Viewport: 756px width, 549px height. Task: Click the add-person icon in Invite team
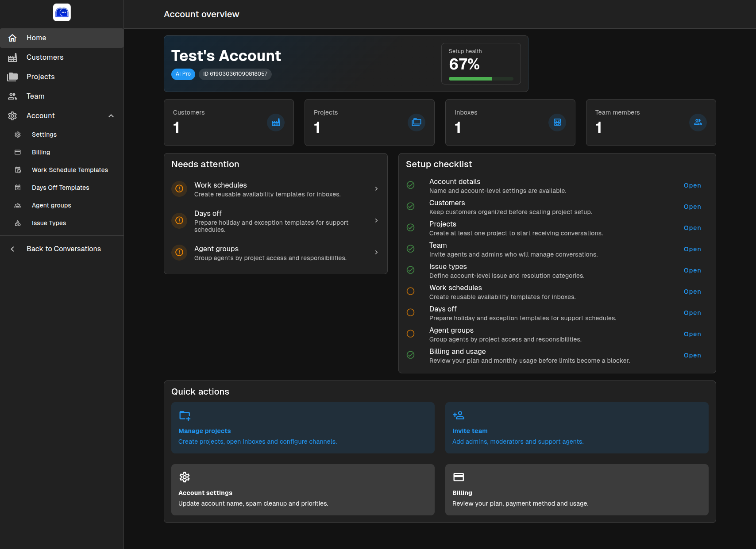(x=459, y=415)
